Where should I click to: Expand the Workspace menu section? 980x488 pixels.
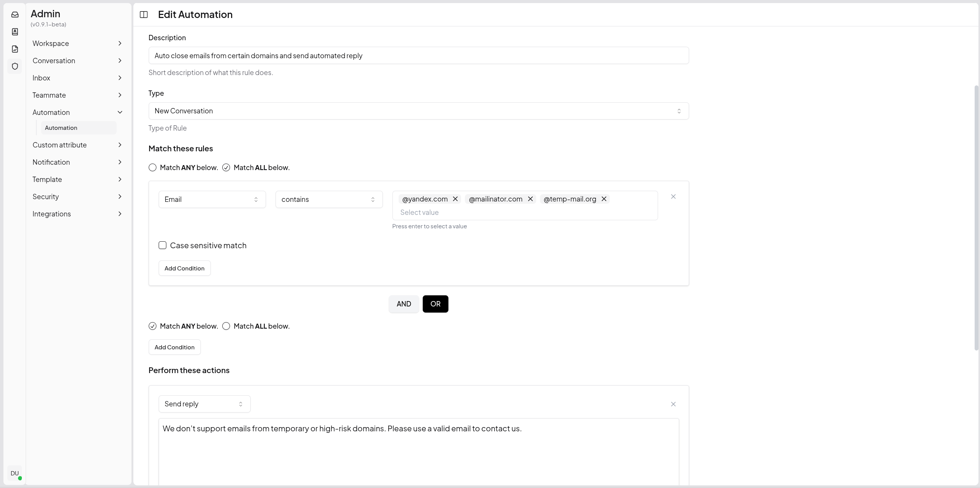click(77, 43)
